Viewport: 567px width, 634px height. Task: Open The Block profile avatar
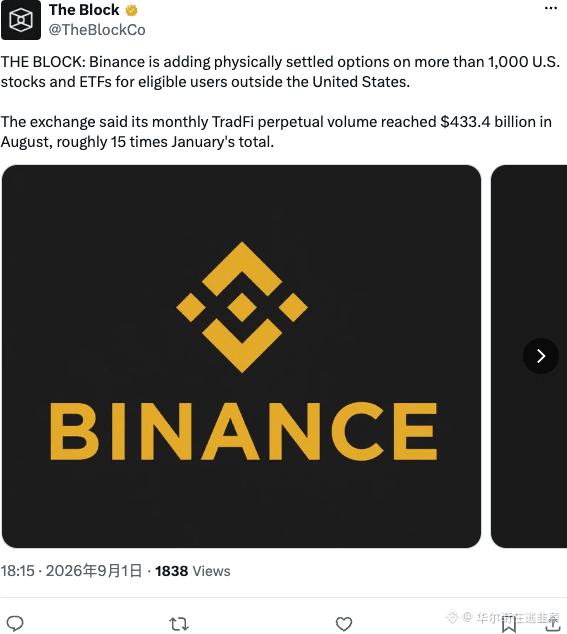21,20
